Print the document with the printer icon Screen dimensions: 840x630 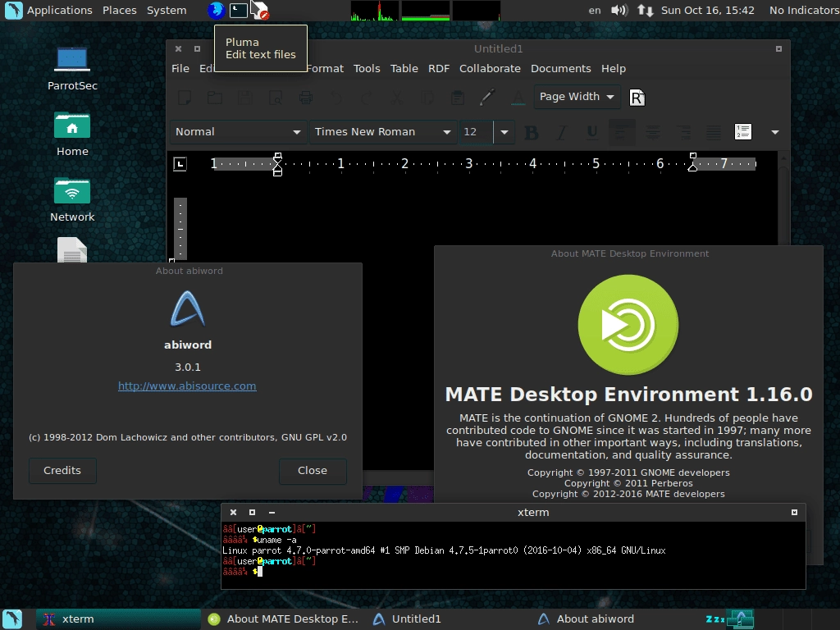pos(306,98)
